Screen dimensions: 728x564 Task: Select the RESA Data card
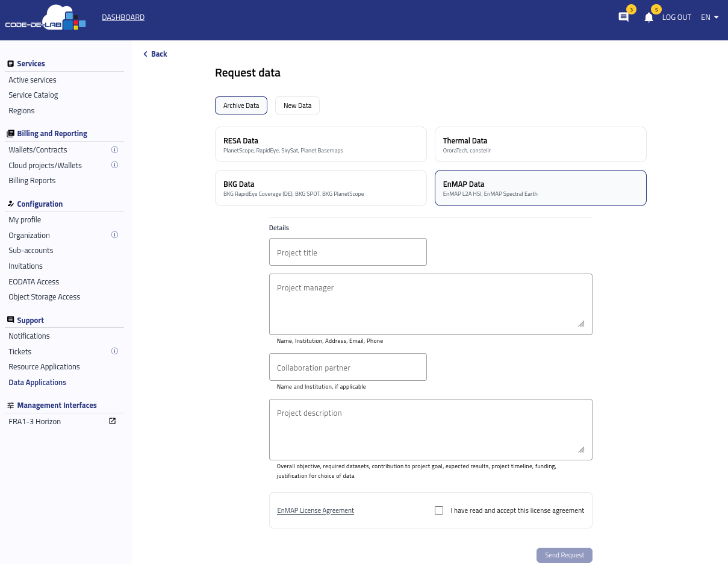tap(321, 145)
